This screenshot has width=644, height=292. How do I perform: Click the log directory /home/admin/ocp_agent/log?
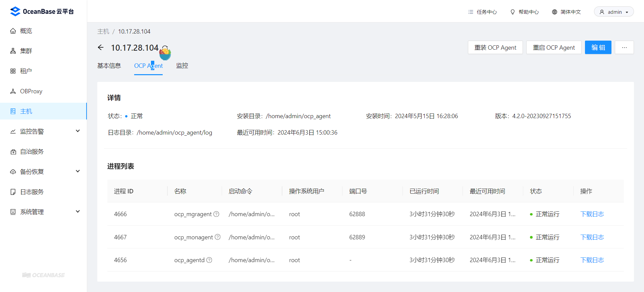[174, 133]
